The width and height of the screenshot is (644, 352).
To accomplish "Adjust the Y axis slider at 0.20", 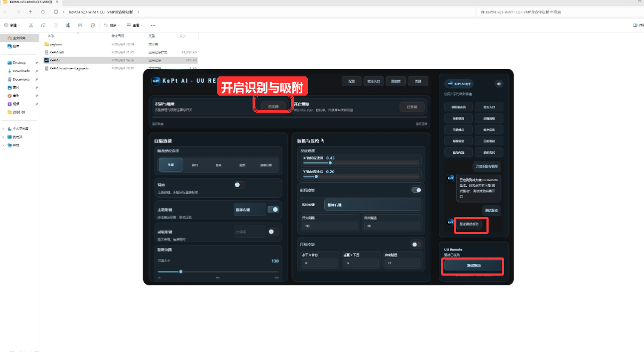I will (x=362, y=176).
